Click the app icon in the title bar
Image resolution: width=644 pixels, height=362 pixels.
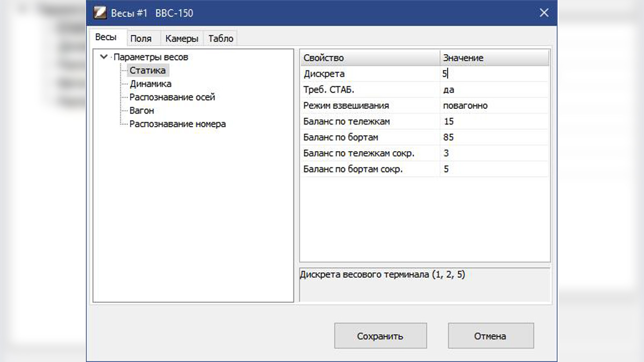coord(100,12)
